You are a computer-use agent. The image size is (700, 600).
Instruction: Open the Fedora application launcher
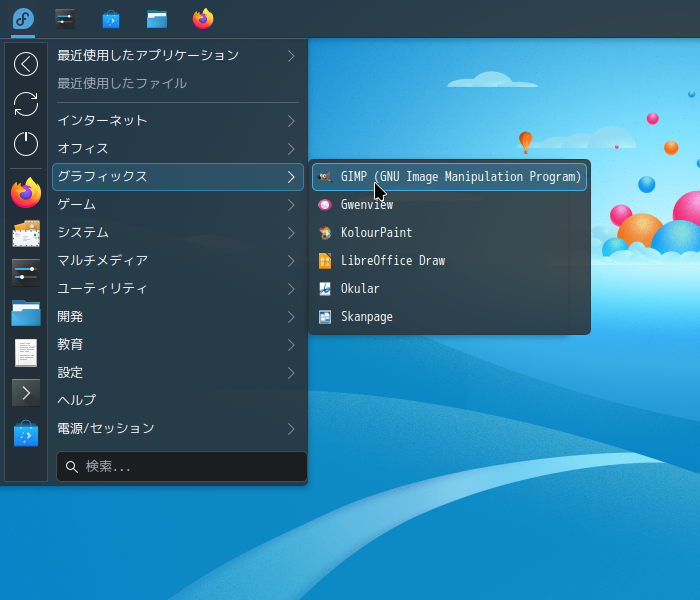(23, 19)
